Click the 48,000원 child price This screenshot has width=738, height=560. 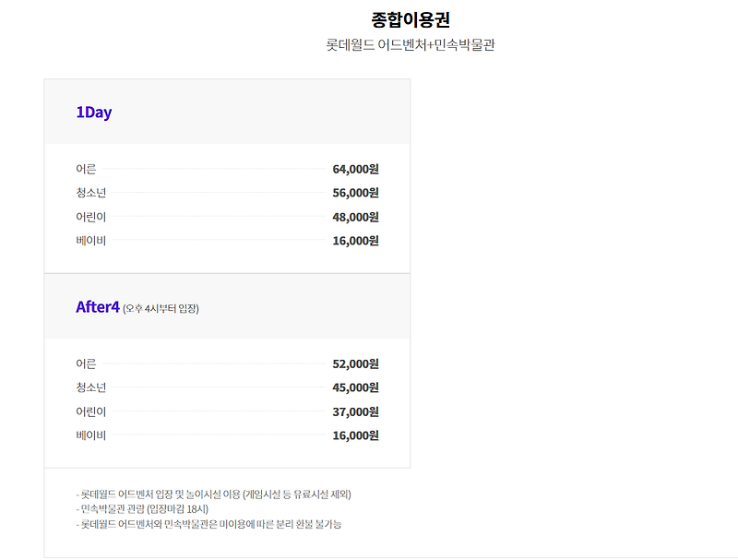pyautogui.click(x=355, y=217)
